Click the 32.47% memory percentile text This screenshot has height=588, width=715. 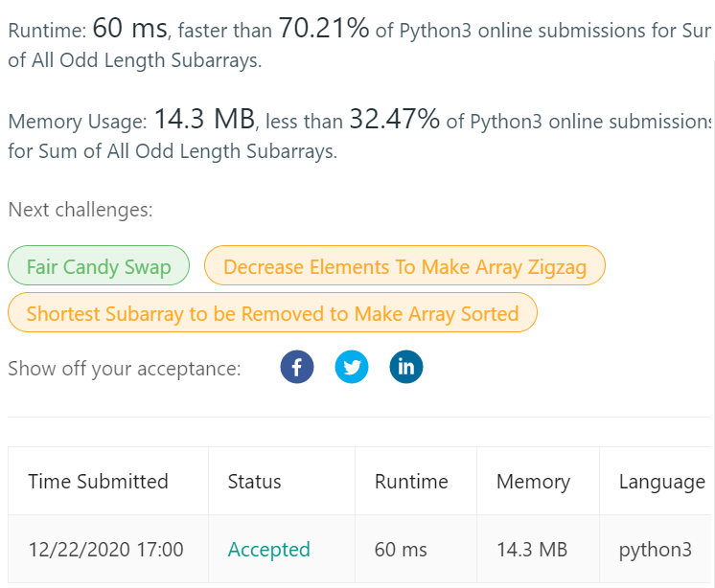pos(395,119)
